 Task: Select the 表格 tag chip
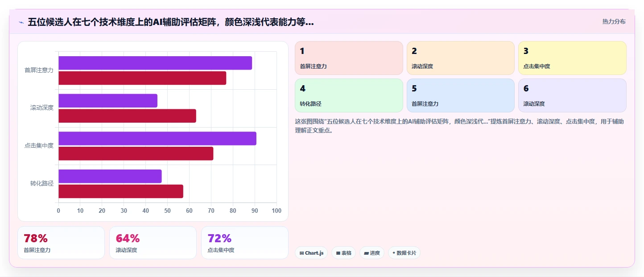(x=343, y=253)
